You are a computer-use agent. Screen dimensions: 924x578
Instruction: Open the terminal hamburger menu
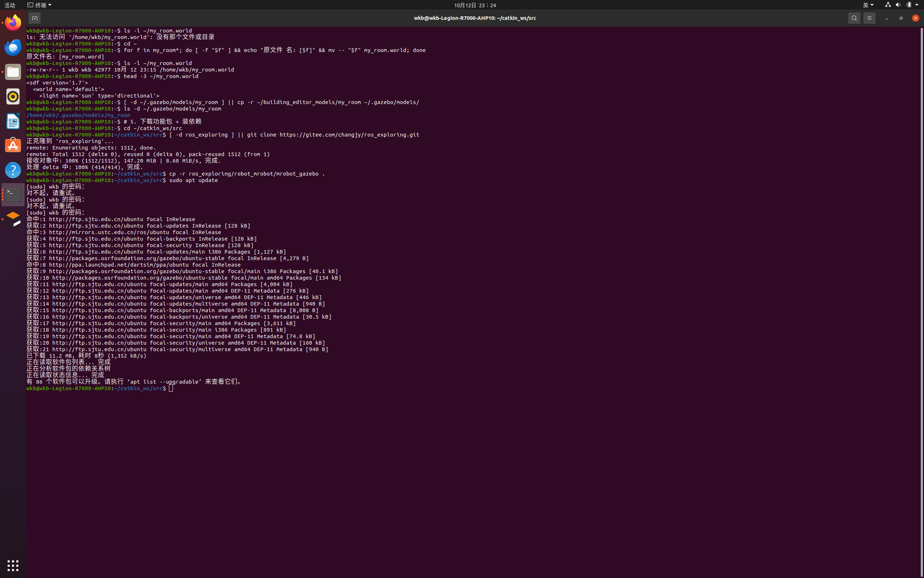pyautogui.click(x=869, y=18)
